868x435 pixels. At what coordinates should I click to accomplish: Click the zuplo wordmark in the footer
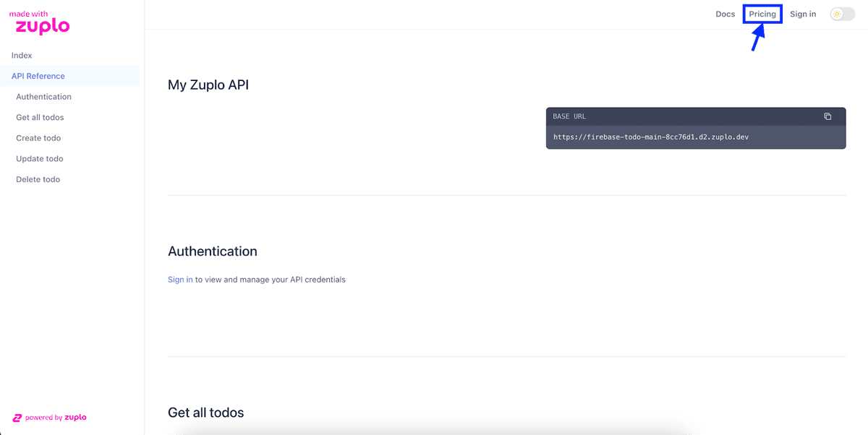coord(76,417)
